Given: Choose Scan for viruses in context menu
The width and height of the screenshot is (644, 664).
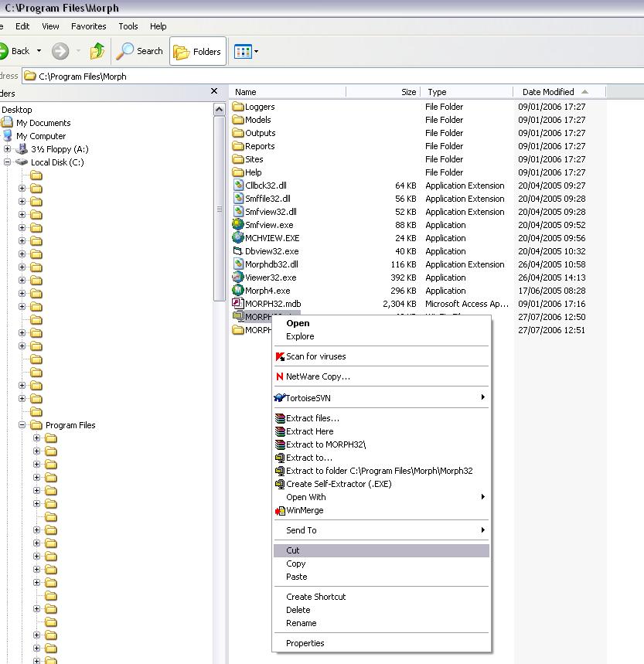Looking at the screenshot, I should point(315,356).
